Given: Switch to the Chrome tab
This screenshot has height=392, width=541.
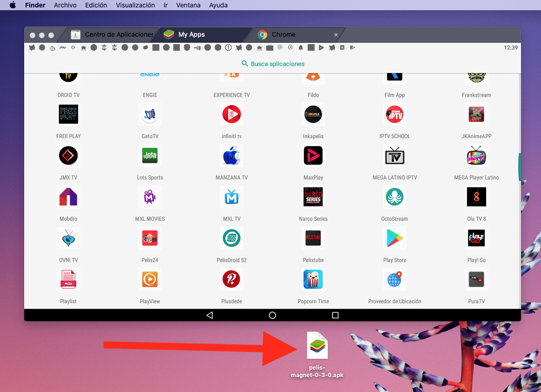Looking at the screenshot, I should 283,34.
